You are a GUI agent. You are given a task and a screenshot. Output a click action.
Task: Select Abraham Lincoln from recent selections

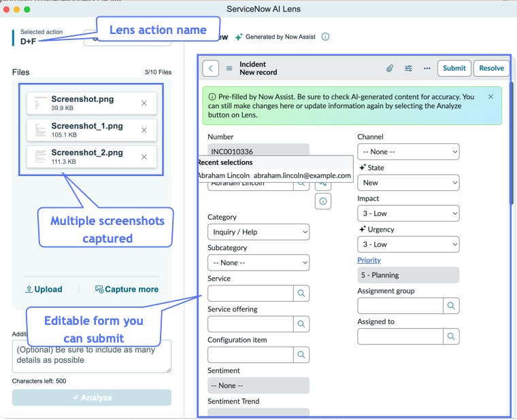point(276,175)
